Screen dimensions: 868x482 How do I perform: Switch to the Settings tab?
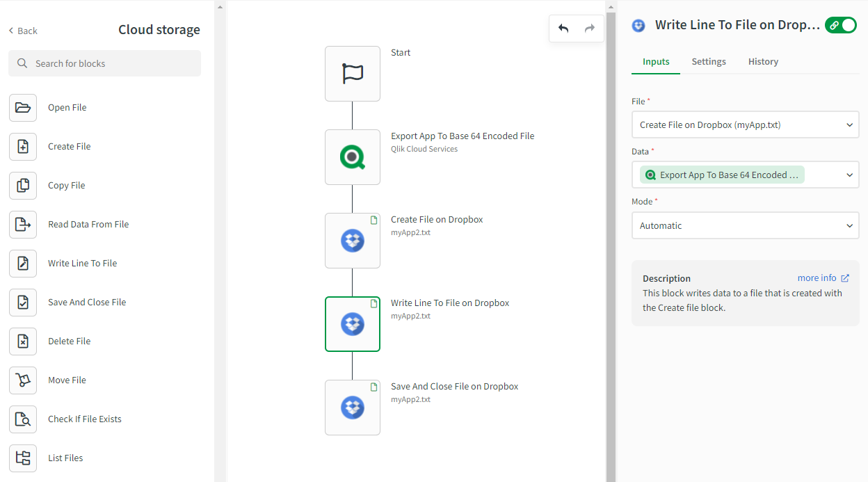pos(709,62)
